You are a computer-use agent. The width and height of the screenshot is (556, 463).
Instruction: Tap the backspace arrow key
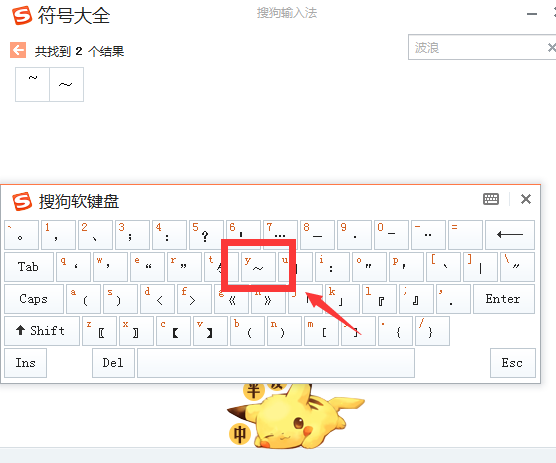point(510,235)
